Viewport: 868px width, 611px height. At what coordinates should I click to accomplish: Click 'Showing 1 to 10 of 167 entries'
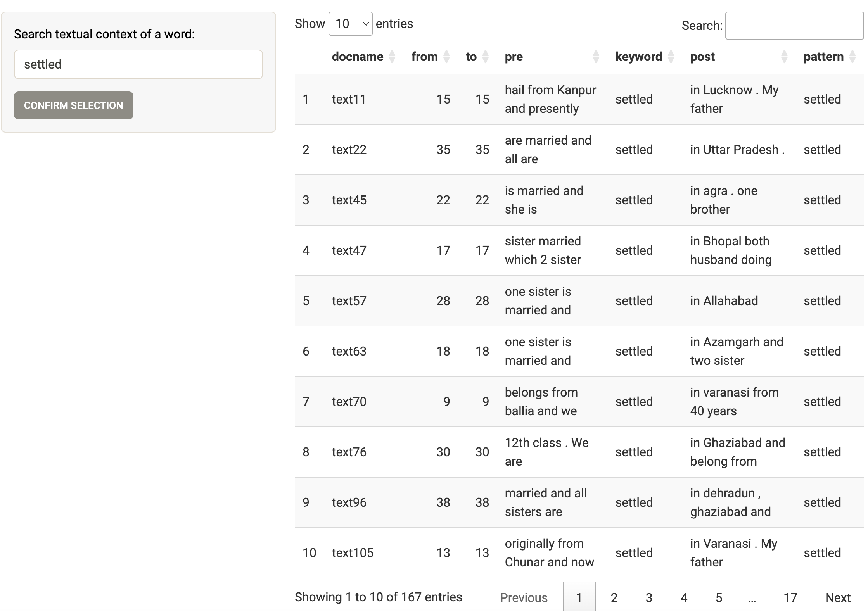(379, 597)
